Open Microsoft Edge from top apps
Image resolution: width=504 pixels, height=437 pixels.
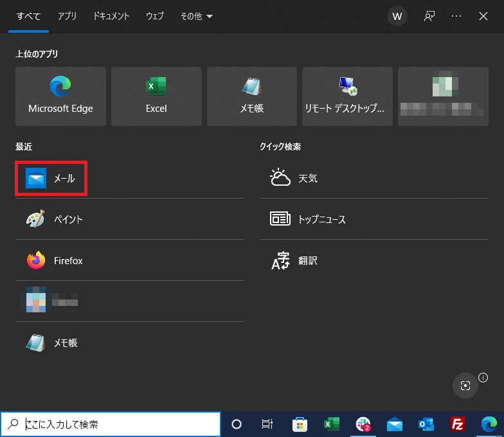point(60,96)
